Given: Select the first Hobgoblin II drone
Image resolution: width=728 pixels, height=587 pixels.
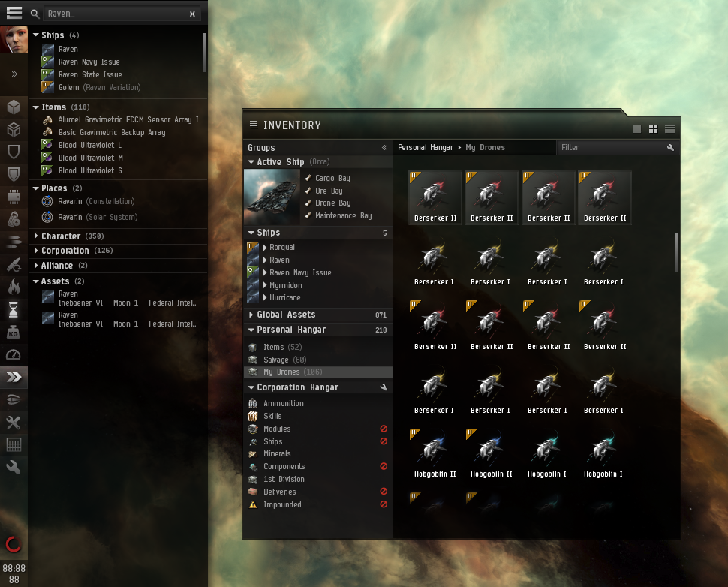Looking at the screenshot, I should [x=435, y=453].
